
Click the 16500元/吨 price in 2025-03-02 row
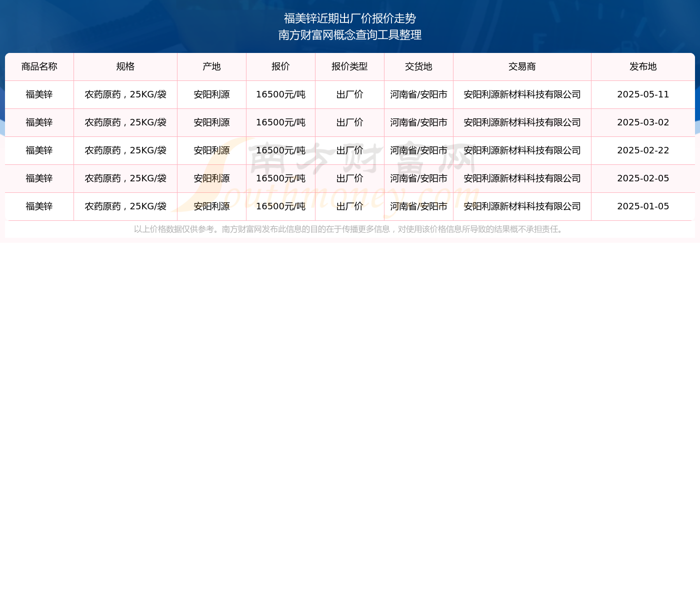pos(281,123)
